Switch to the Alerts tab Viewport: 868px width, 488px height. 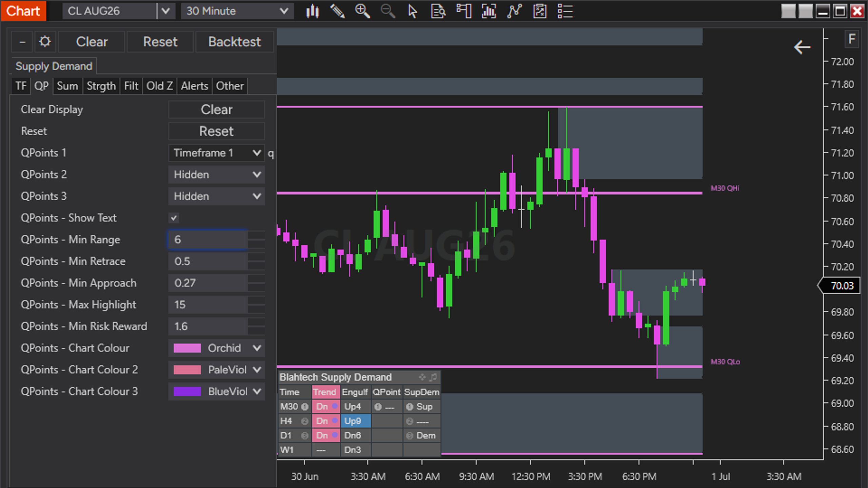tap(194, 86)
